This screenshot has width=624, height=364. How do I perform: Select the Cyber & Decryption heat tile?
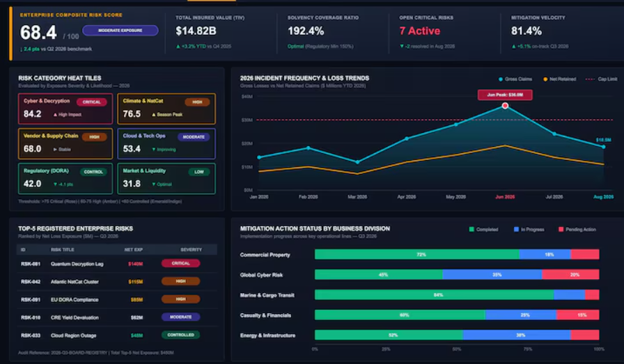pos(65,109)
